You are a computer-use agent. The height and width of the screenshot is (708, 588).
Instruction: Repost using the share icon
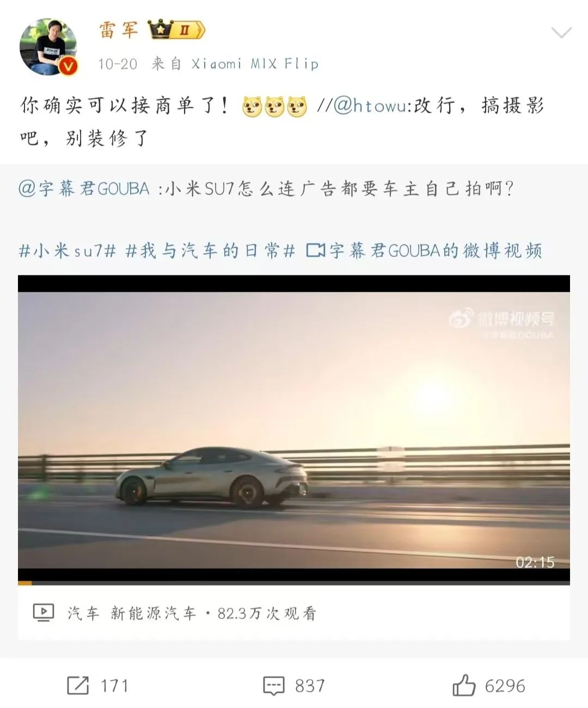(77, 686)
